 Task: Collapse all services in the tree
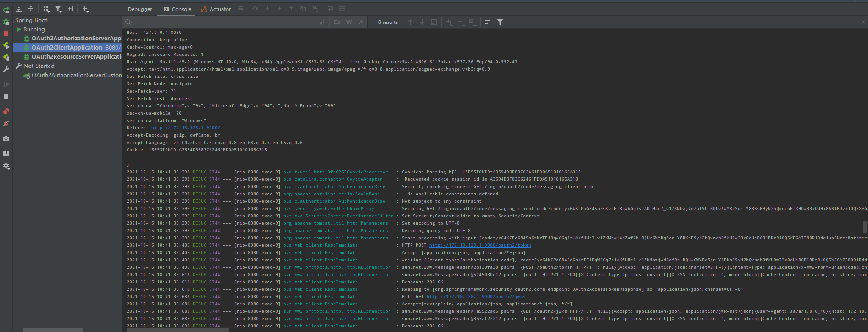[31, 9]
